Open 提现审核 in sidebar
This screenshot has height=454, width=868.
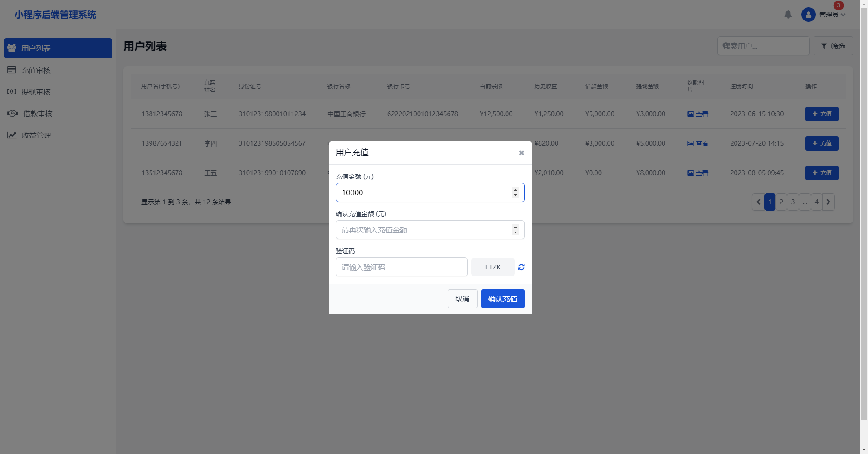click(x=36, y=92)
